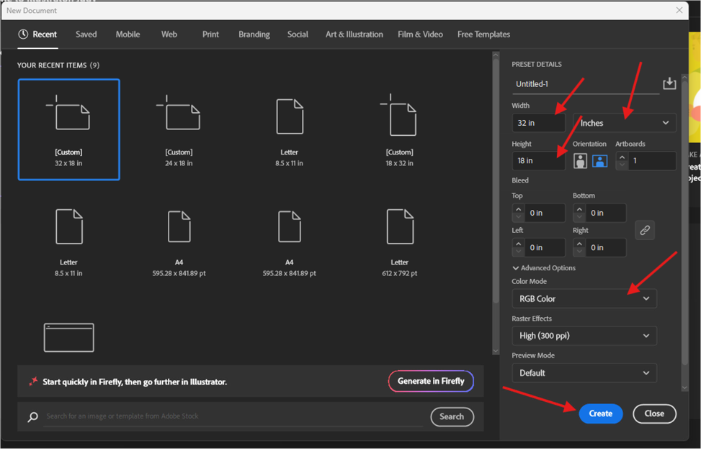
Task: Open the Raster Effects High (300 ppi) dropdown
Action: point(584,336)
